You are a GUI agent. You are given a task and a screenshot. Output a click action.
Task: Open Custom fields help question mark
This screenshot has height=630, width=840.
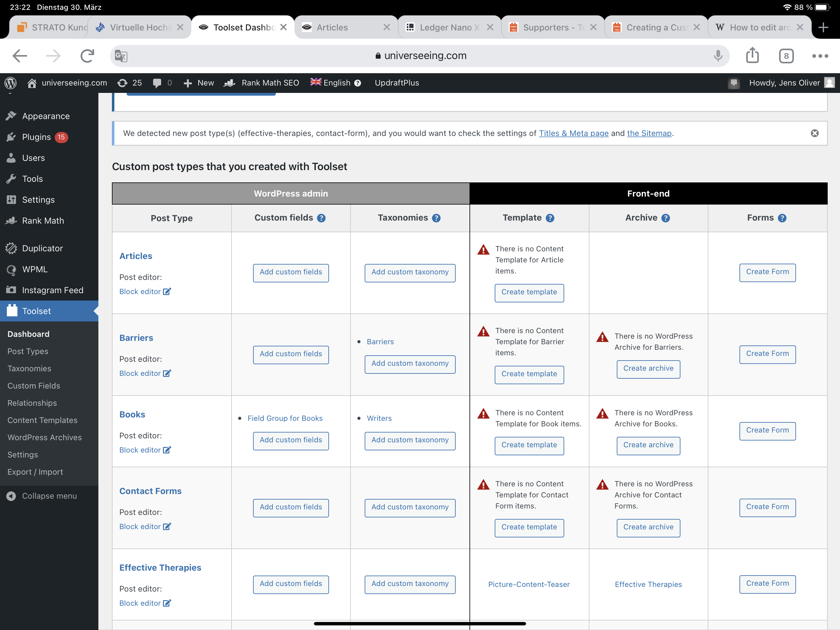[321, 218]
